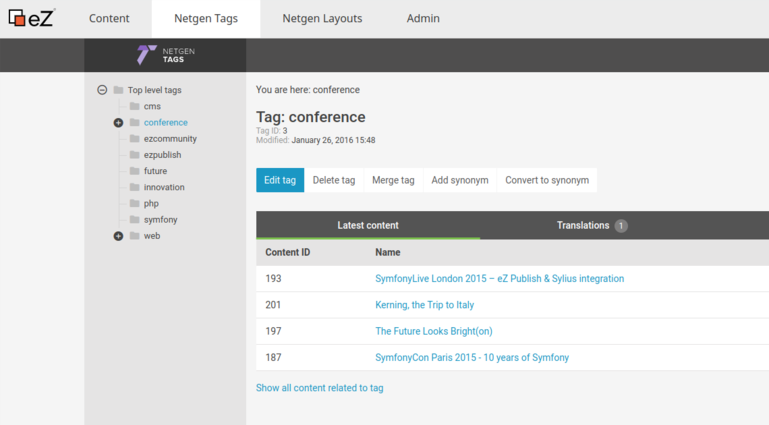The image size is (769, 425).
Task: Click the conference folder icon
Action: click(x=134, y=122)
